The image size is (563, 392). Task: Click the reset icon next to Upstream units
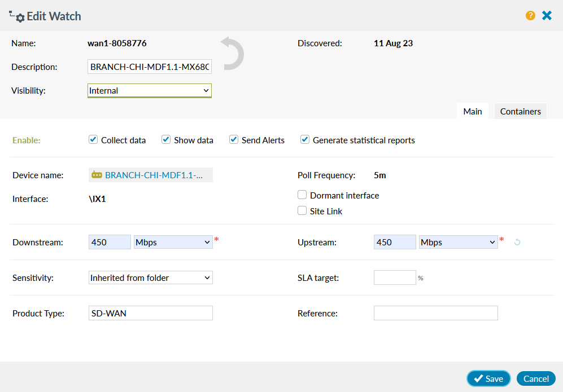(x=518, y=241)
